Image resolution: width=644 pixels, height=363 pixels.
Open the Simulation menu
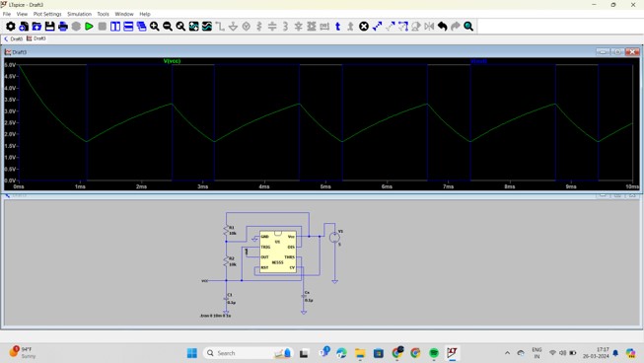(x=79, y=14)
